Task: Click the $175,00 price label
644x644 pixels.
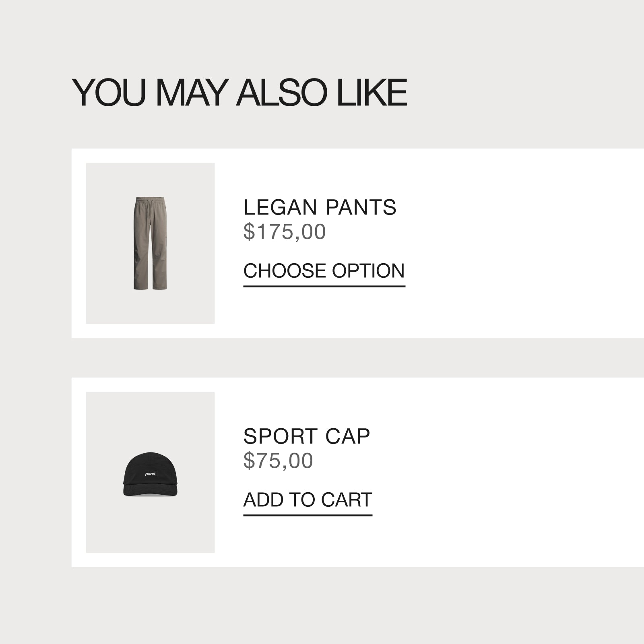Action: tap(284, 232)
